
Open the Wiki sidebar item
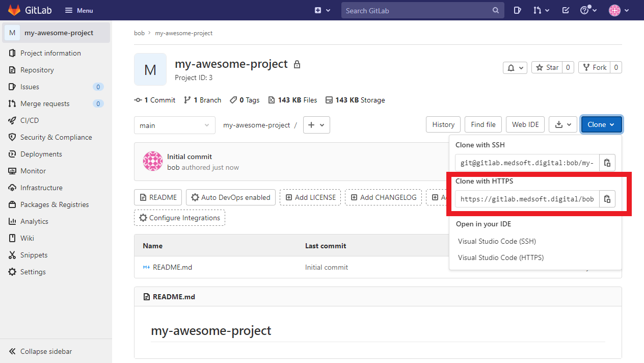coord(27,238)
